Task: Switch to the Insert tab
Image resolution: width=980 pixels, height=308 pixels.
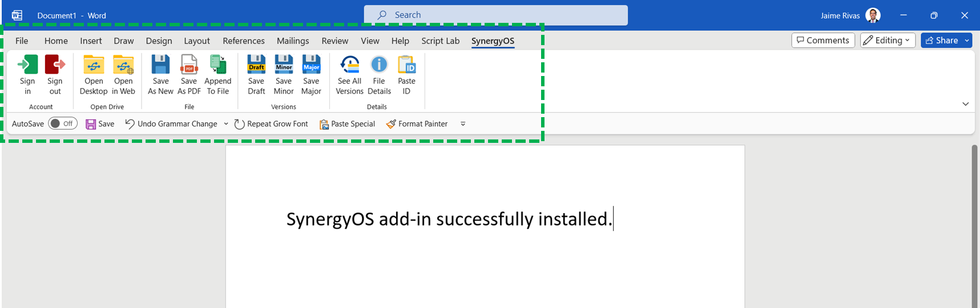Action: (91, 41)
